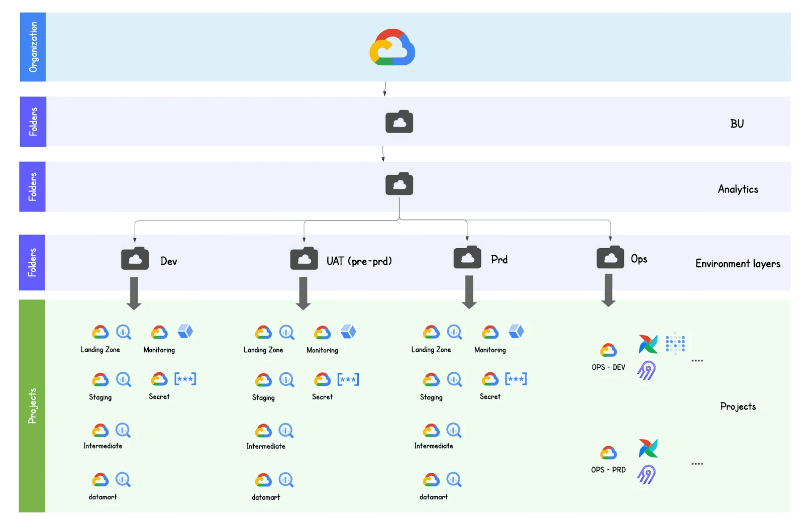
Task: Click the Intermediate label under Prd
Action: [x=434, y=446]
